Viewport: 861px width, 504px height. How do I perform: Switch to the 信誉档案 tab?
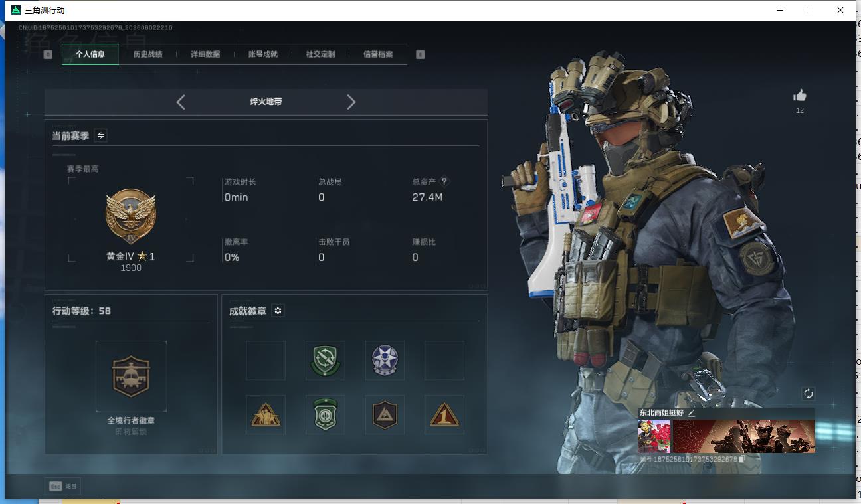tap(378, 54)
